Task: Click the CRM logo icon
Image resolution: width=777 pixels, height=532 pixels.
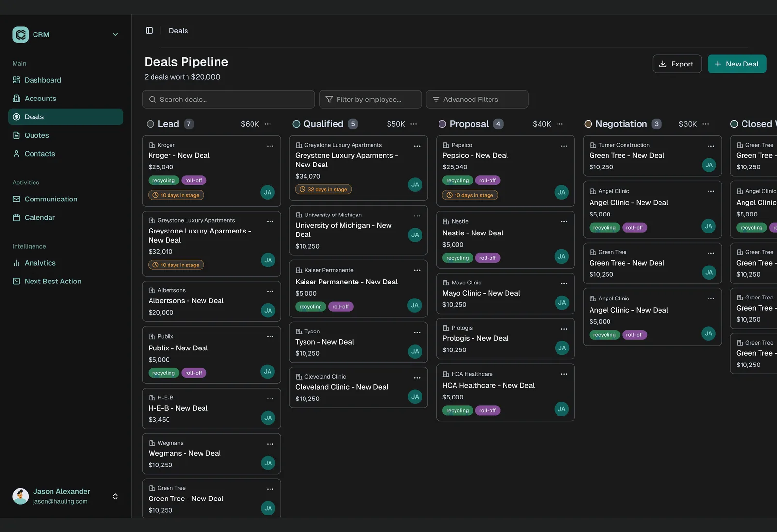Action: 20,34
